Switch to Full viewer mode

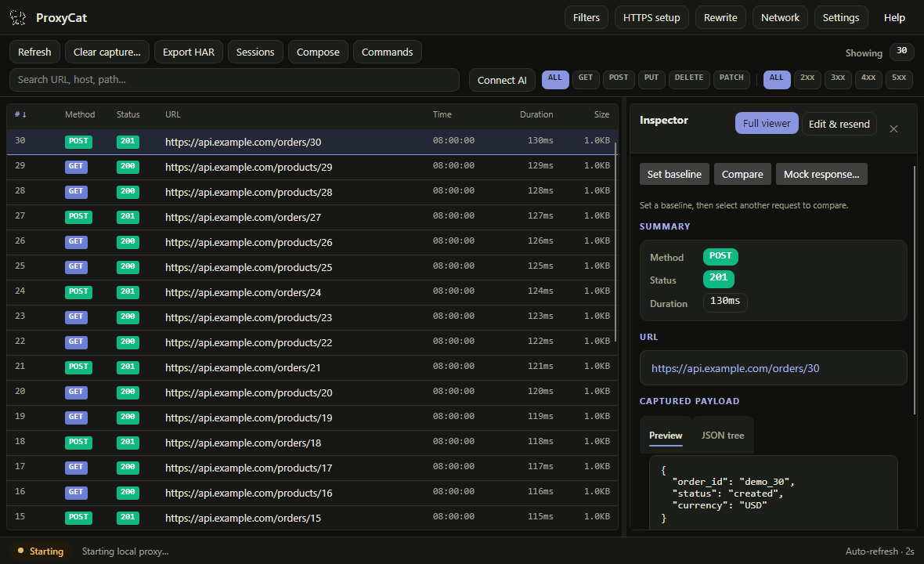(x=767, y=123)
